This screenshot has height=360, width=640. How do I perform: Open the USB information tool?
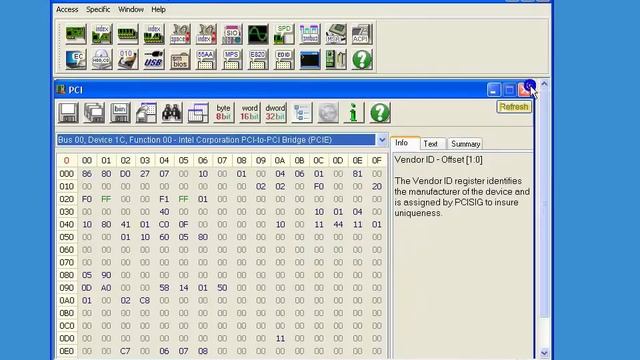(154, 60)
